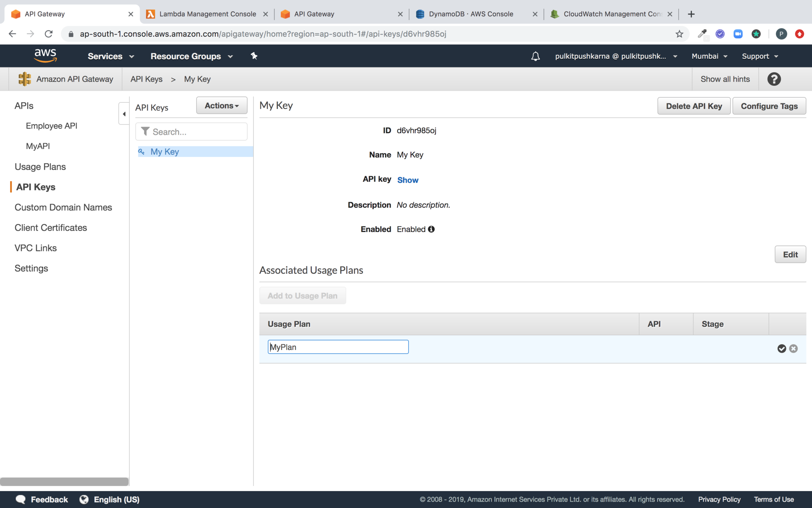Screen dimensions: 812x508
Task: Click the MyPlan usage plan input field
Action: pos(338,347)
